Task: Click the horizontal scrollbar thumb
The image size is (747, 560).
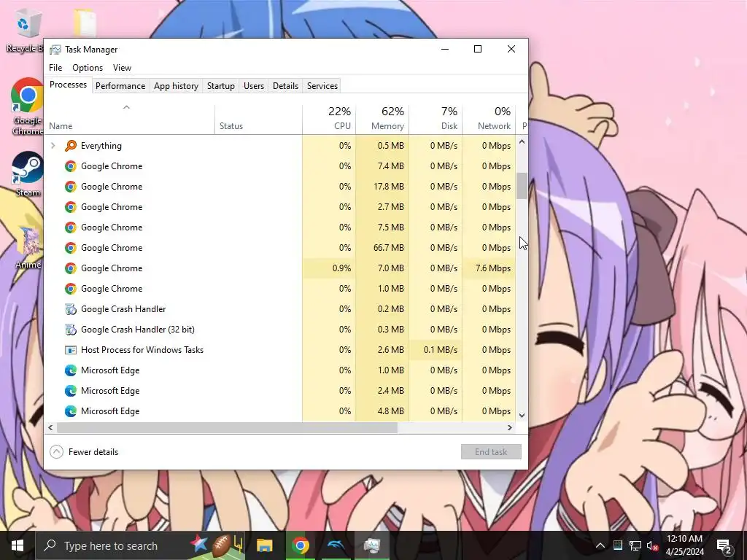Action: 227,427
